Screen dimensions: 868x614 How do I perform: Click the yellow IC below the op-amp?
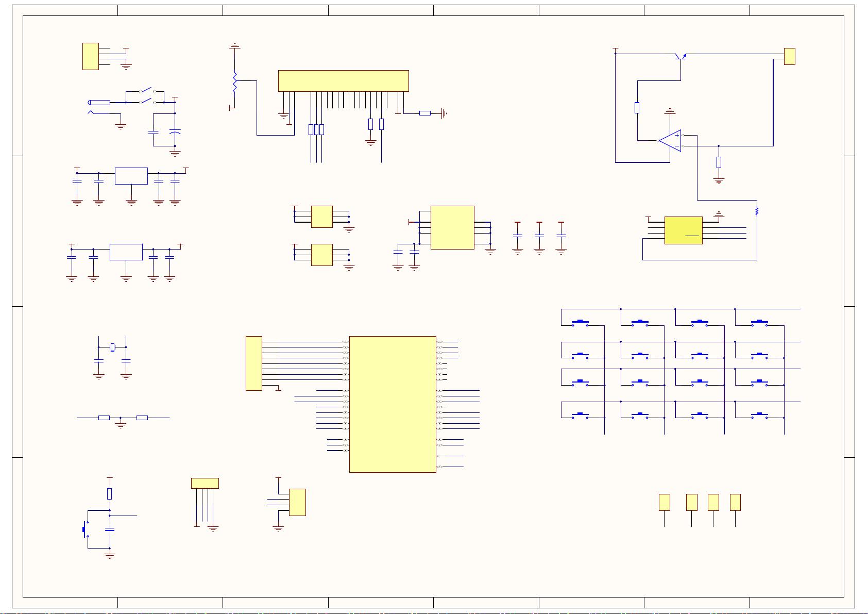(x=683, y=230)
